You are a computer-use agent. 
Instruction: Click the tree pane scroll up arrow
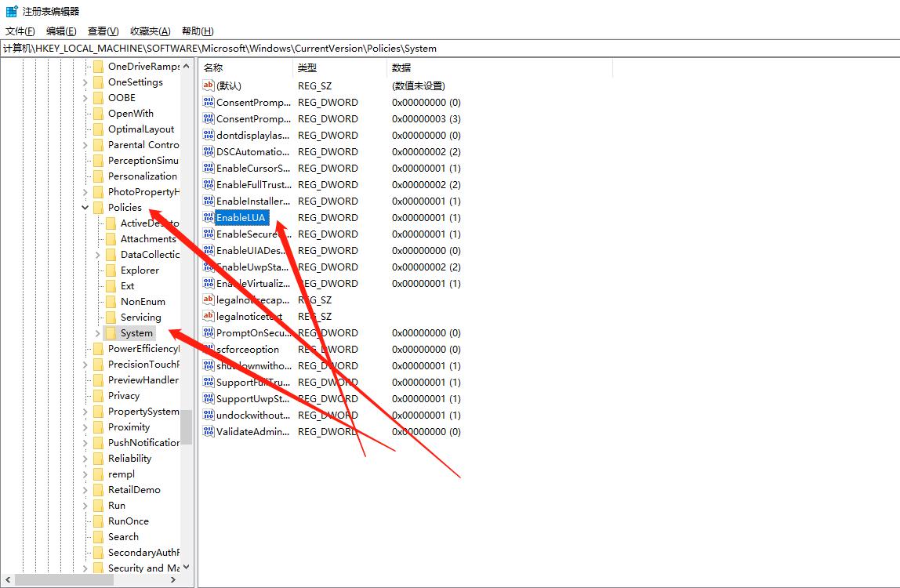pos(186,66)
